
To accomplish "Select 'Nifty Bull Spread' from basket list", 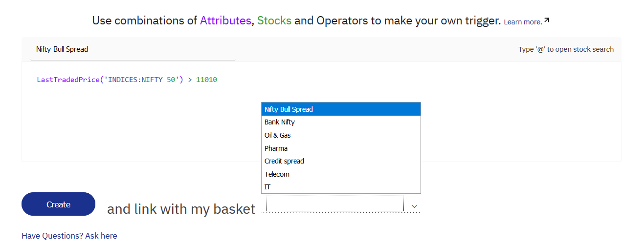I will 341,109.
